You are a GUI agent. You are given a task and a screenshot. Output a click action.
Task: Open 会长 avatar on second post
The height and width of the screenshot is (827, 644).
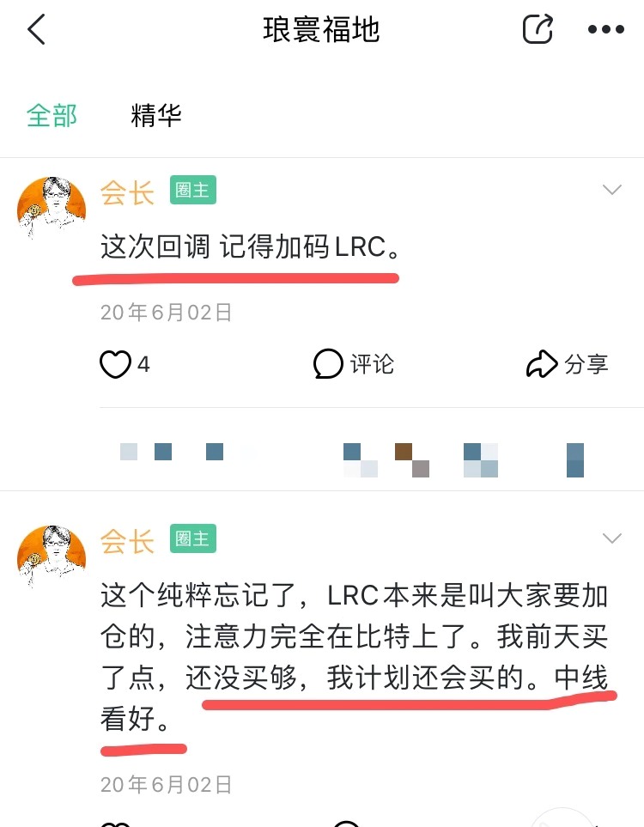pyautogui.click(x=52, y=556)
